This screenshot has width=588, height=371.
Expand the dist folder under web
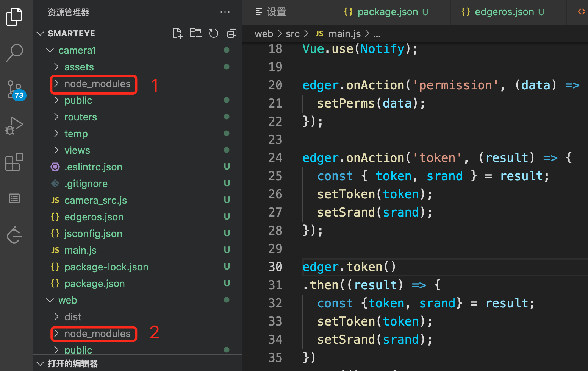tap(56, 316)
